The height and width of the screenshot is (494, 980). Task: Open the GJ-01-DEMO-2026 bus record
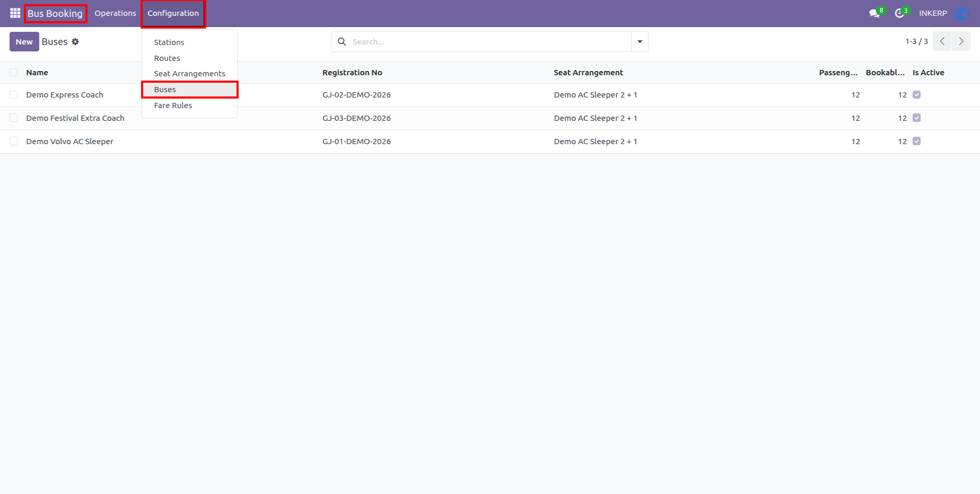pyautogui.click(x=356, y=142)
